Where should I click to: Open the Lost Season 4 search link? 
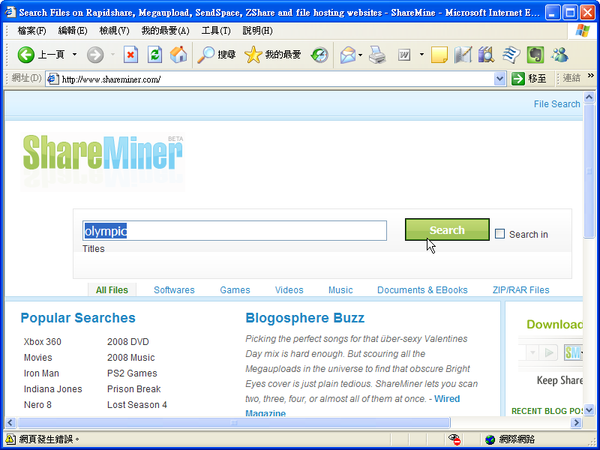point(137,404)
